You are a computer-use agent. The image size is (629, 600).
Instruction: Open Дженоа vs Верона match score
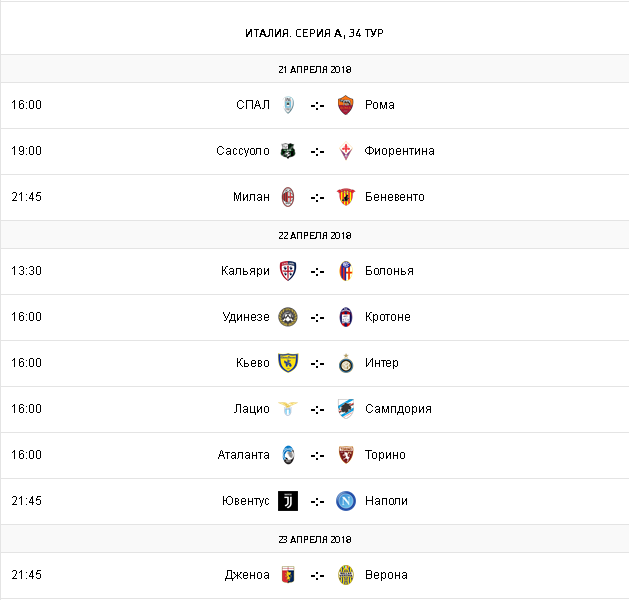317,575
